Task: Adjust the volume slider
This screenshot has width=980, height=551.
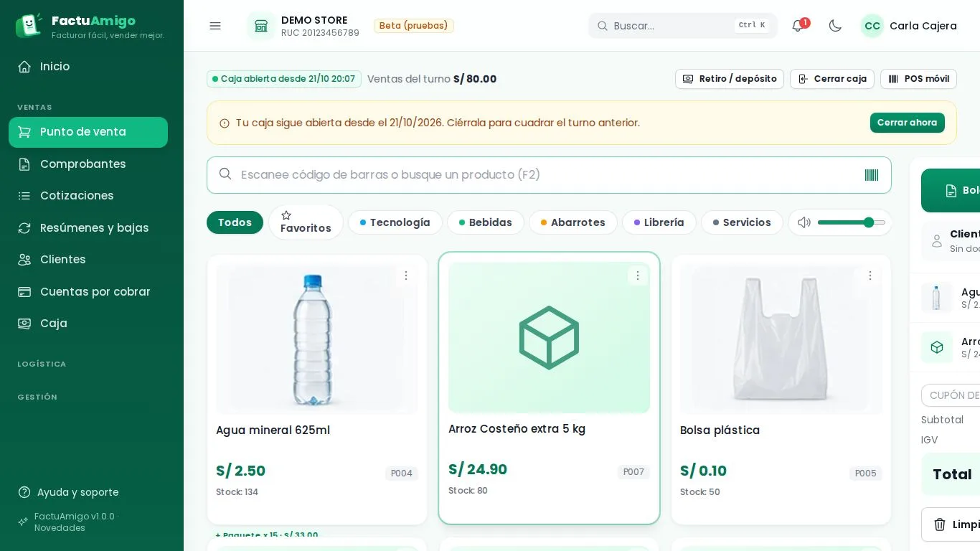Action: (852, 222)
